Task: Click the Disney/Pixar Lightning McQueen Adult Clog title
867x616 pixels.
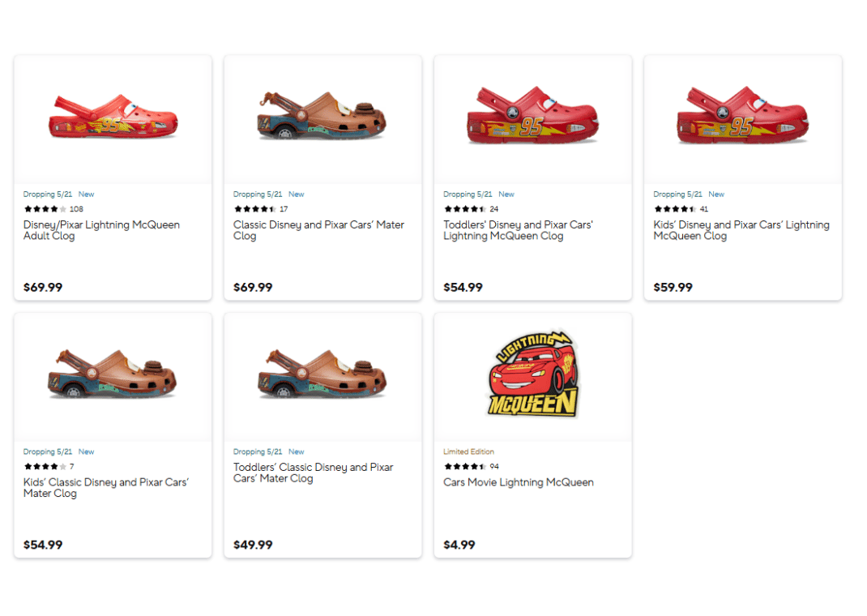Action: click(x=101, y=230)
